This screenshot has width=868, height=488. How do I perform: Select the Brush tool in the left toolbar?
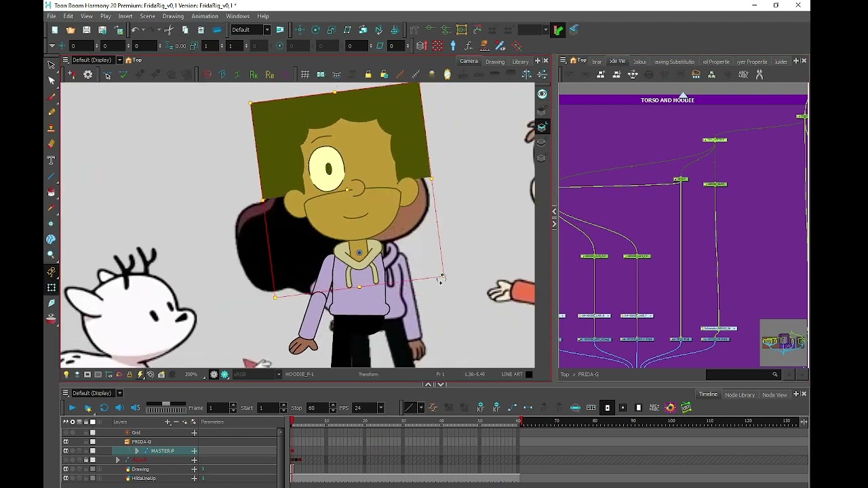52,96
